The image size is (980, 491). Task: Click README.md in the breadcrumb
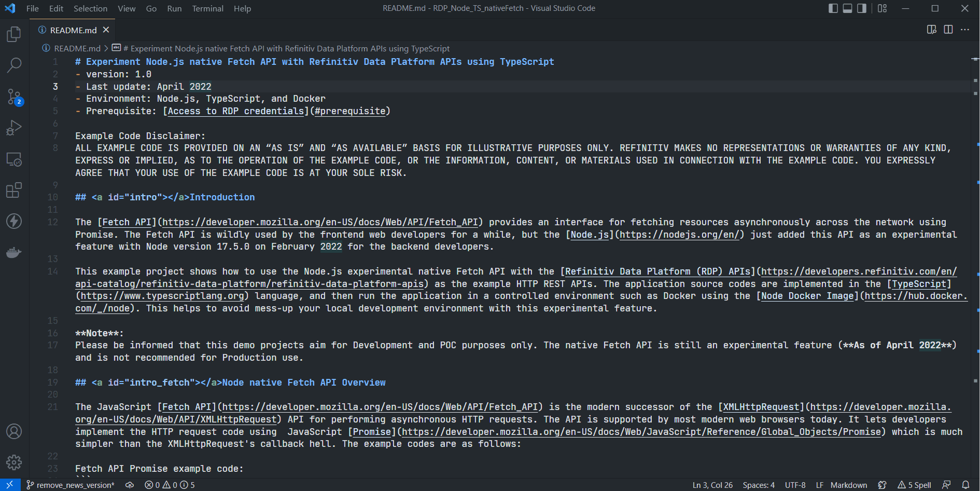pos(77,48)
